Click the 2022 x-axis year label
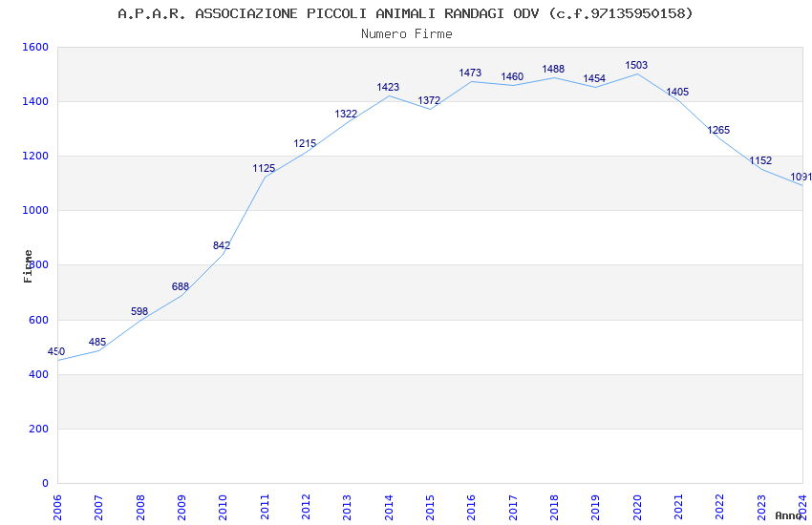 click(720, 508)
